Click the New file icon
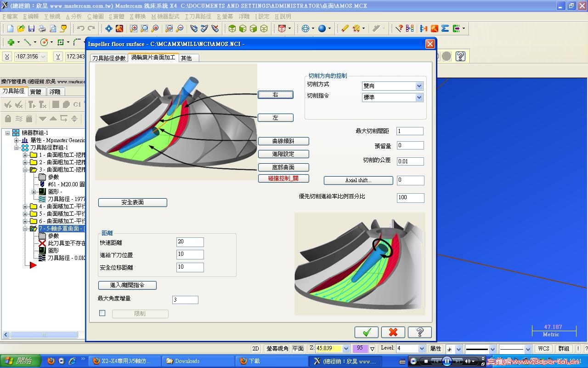 (x=10, y=29)
